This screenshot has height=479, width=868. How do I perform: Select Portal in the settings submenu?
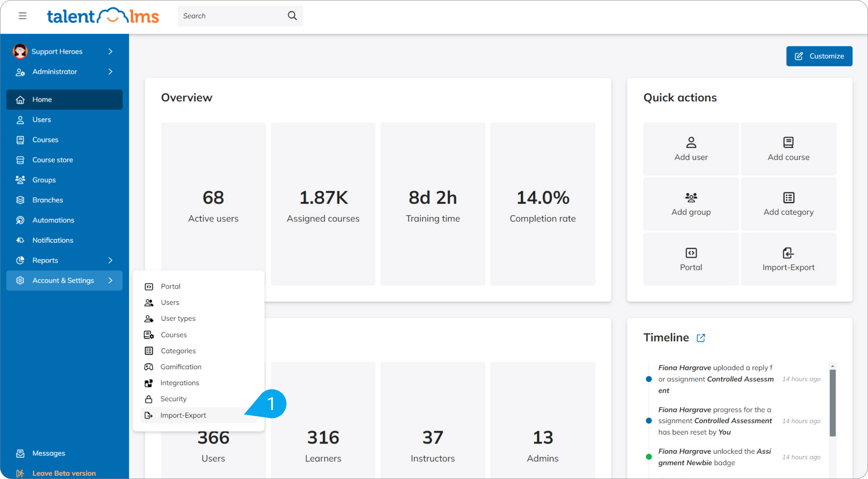pyautogui.click(x=199, y=286)
